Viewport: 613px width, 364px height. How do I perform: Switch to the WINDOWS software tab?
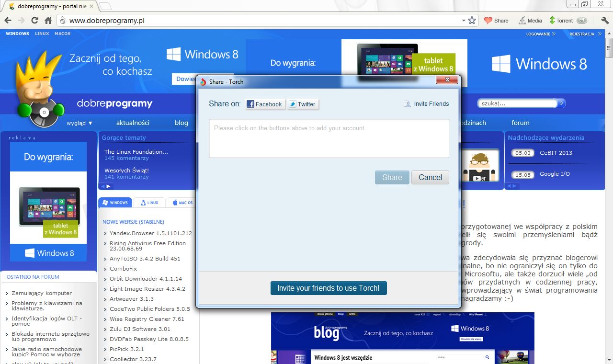[x=115, y=203]
